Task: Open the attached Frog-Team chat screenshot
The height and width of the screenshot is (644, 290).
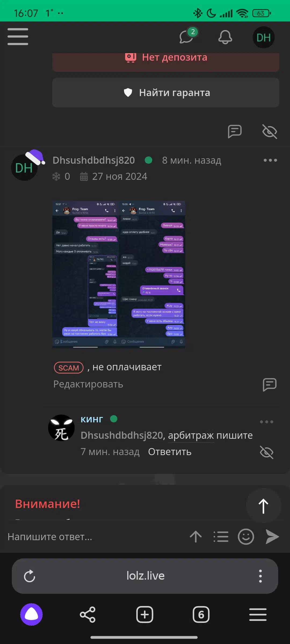Action: click(119, 275)
